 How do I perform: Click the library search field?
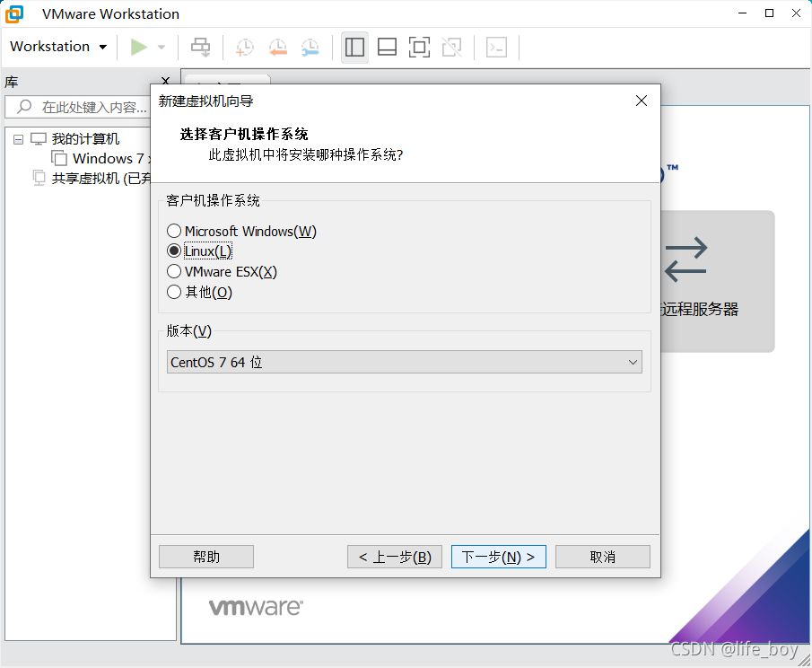(78, 107)
